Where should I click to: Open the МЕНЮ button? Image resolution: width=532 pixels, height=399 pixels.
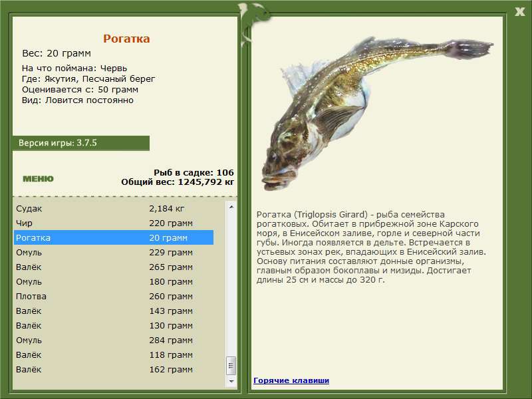tap(38, 179)
